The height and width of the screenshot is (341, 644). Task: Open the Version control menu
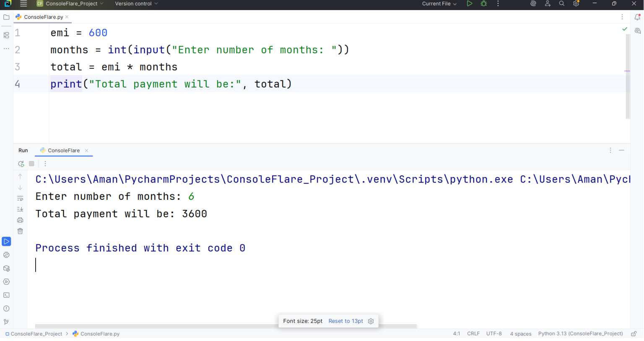tap(134, 3)
